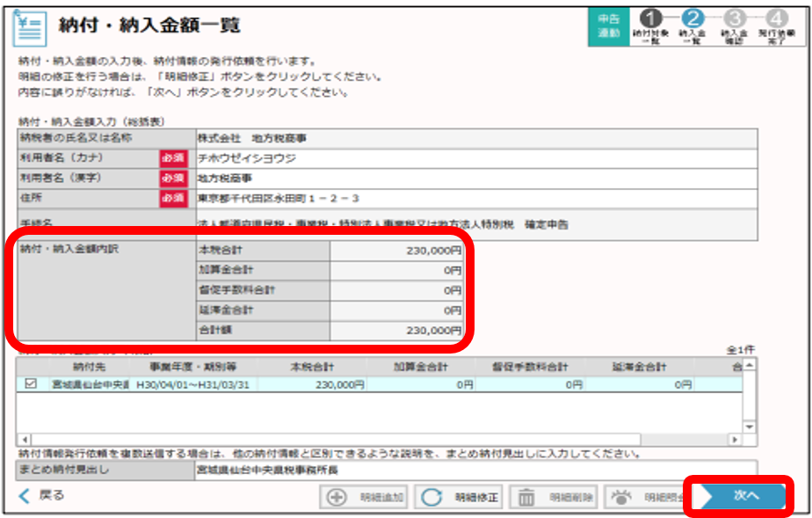The width and height of the screenshot is (812, 518).
Task: Switch to step 2 納入金一覧 indicator
Action: tap(692, 18)
